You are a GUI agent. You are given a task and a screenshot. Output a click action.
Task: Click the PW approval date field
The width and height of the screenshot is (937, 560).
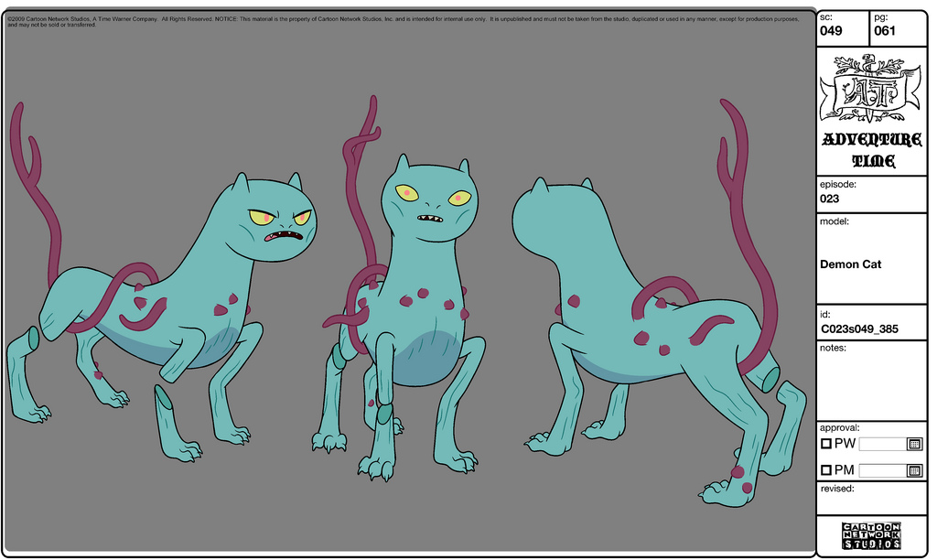point(882,444)
